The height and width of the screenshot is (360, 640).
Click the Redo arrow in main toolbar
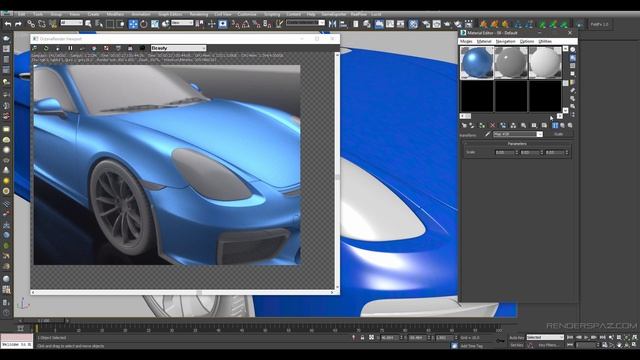[x=18, y=24]
